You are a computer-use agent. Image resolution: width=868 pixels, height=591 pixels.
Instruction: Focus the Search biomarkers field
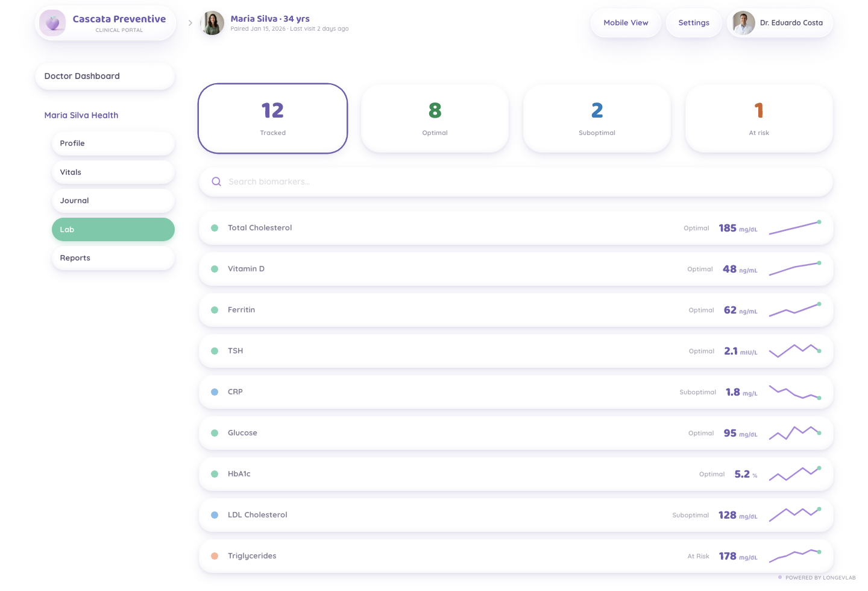pos(516,182)
